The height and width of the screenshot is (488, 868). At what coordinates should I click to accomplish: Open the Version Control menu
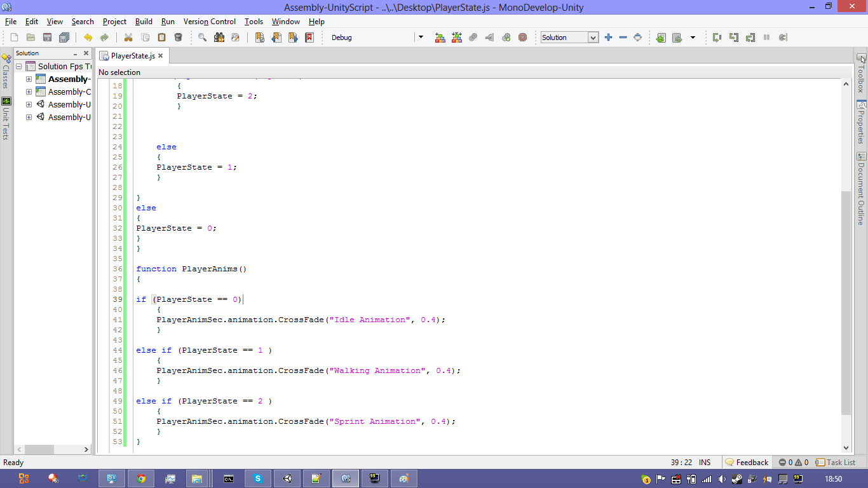210,22
